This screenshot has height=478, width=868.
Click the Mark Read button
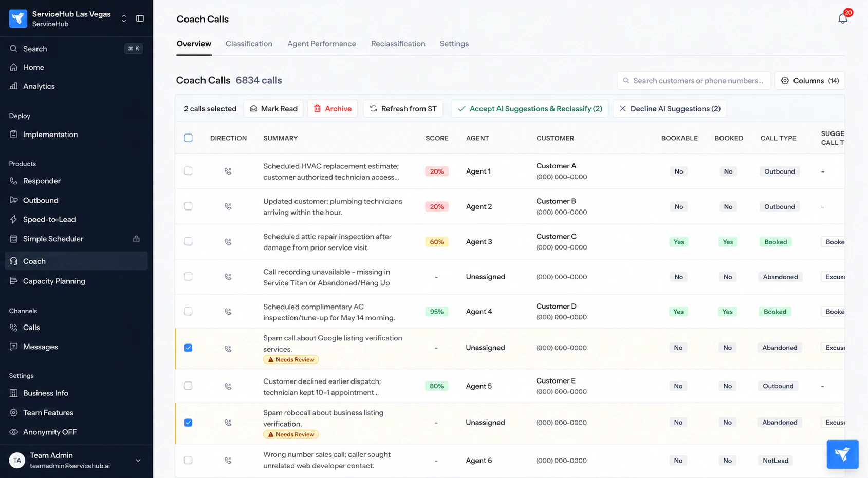click(x=273, y=109)
